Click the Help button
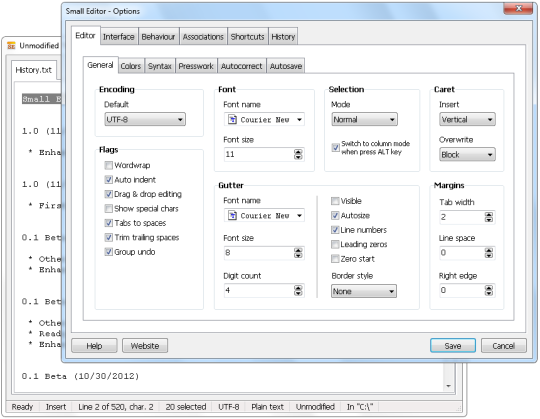Viewport: 540px width, 419px height. [x=94, y=346]
